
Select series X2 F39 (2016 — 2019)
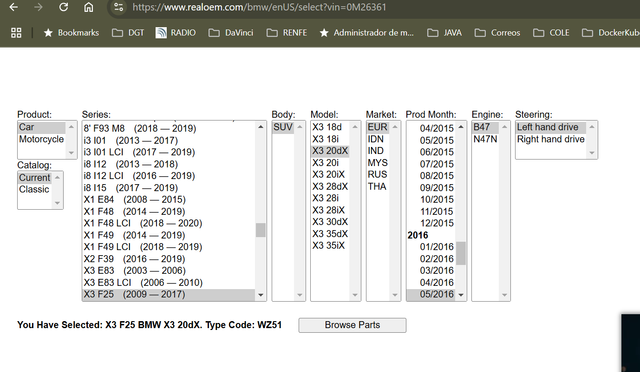point(169,259)
